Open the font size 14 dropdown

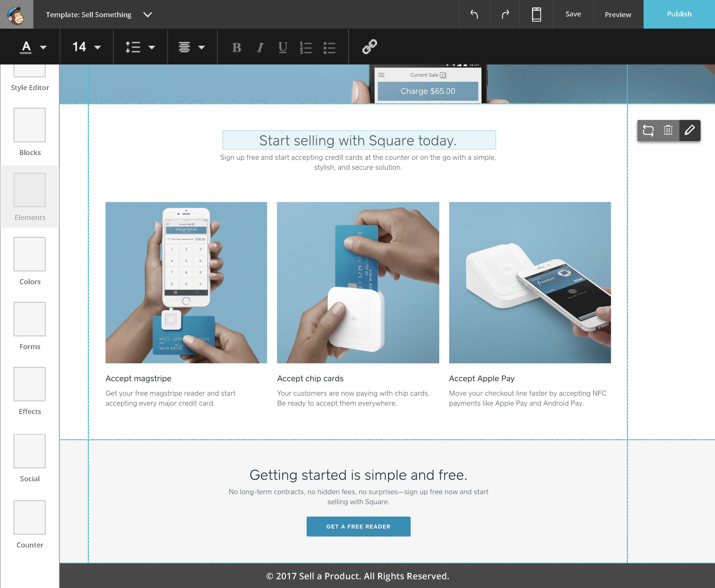(x=86, y=47)
